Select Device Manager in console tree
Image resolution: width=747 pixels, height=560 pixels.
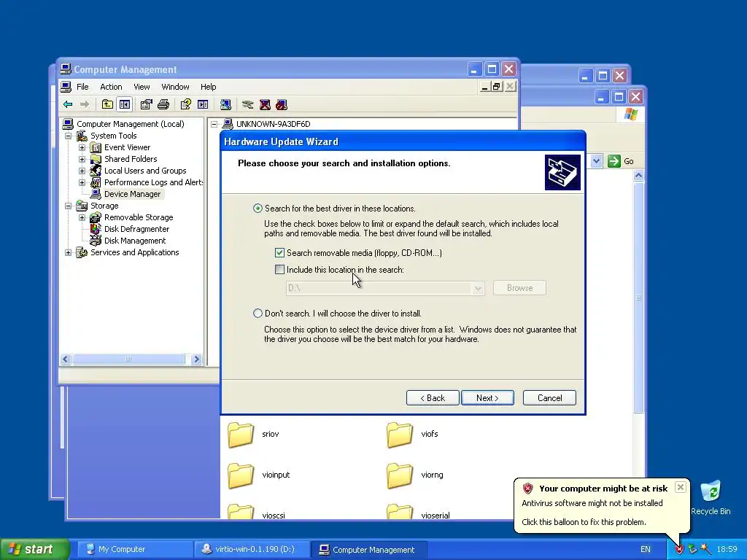click(133, 194)
